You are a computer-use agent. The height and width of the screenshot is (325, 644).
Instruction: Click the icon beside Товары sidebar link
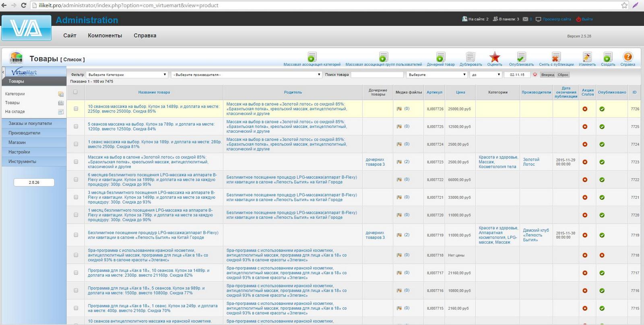pos(61,103)
